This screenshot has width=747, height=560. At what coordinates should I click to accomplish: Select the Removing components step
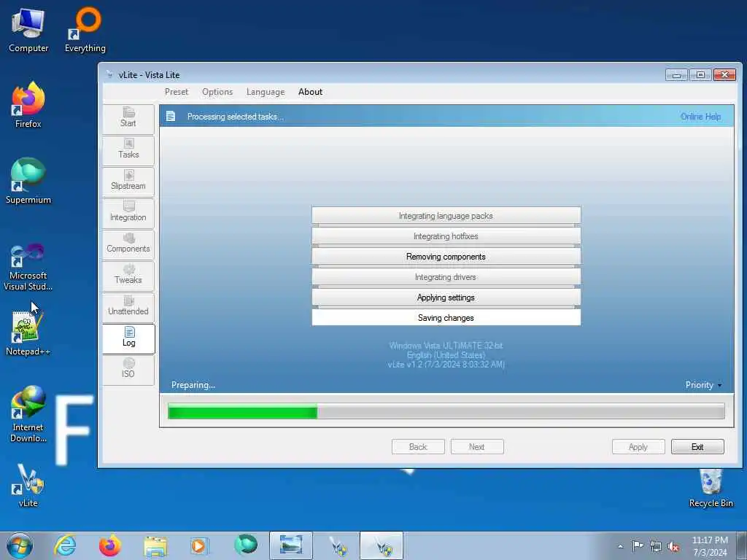click(x=446, y=257)
